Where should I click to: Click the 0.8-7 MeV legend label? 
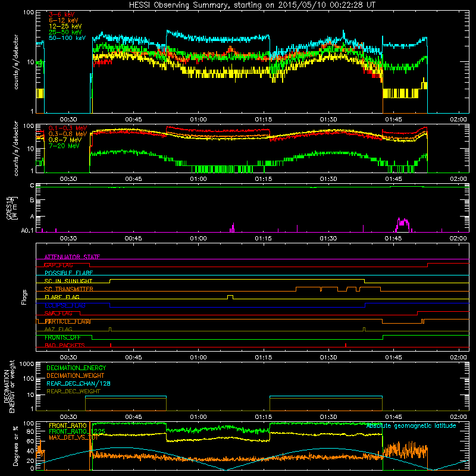point(65,140)
